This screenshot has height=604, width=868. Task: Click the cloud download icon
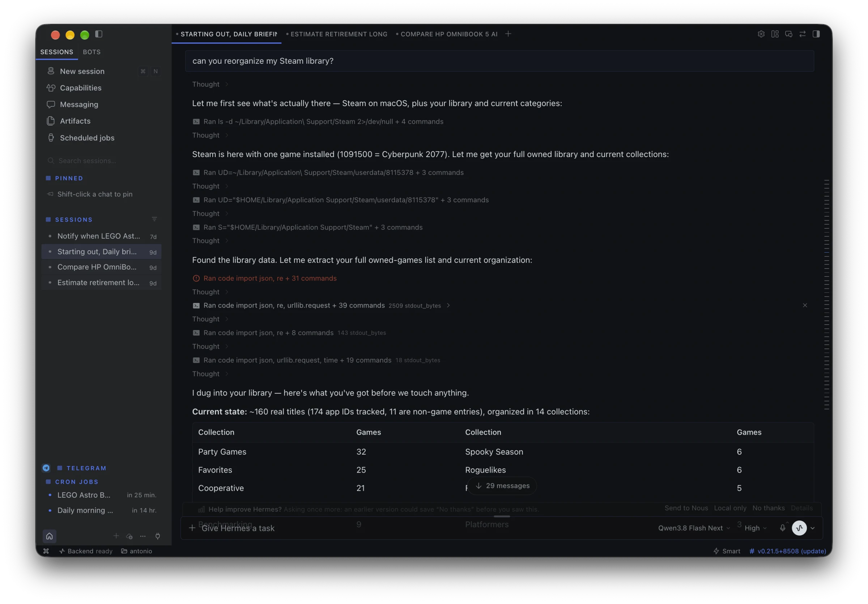129,536
